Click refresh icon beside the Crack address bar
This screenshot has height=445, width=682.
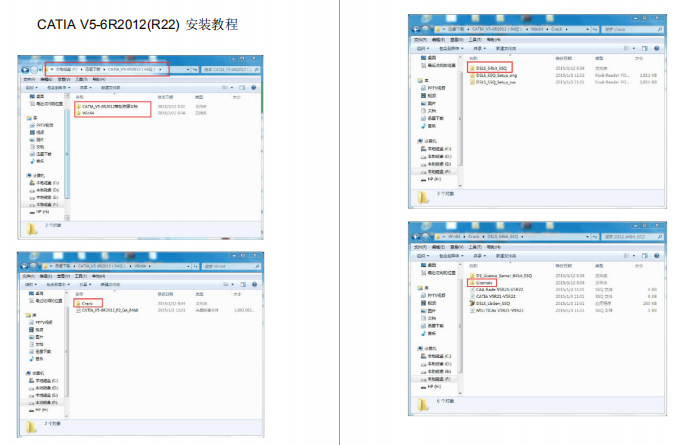(x=595, y=30)
